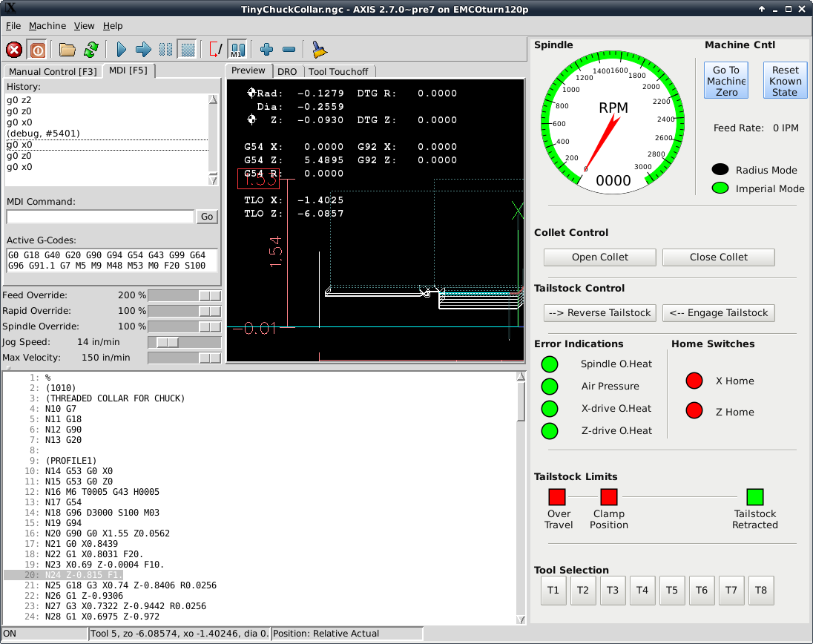Click the Max Velocity slider handle

point(210,358)
